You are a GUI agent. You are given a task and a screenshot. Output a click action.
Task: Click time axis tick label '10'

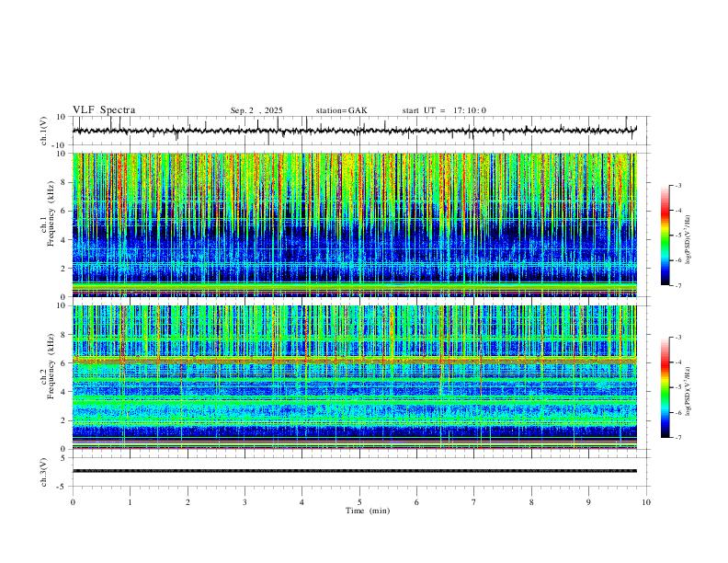click(646, 502)
